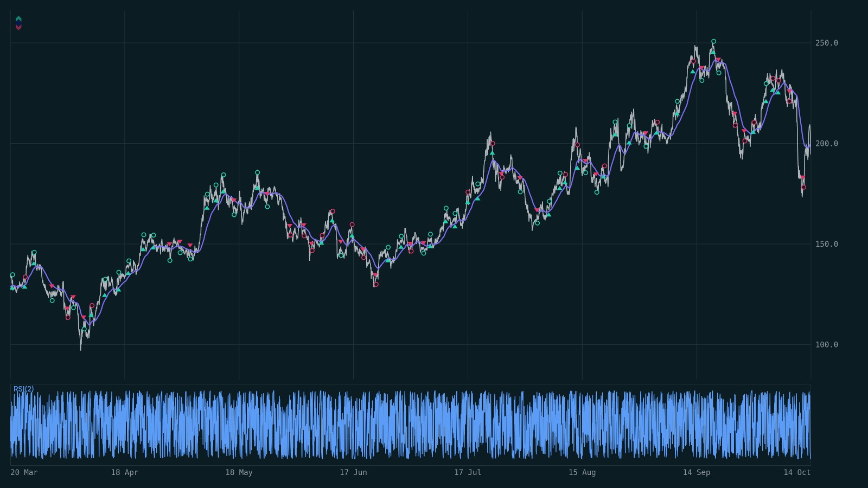Click the 250.0 price axis label
This screenshot has height=488, width=868.
826,43
